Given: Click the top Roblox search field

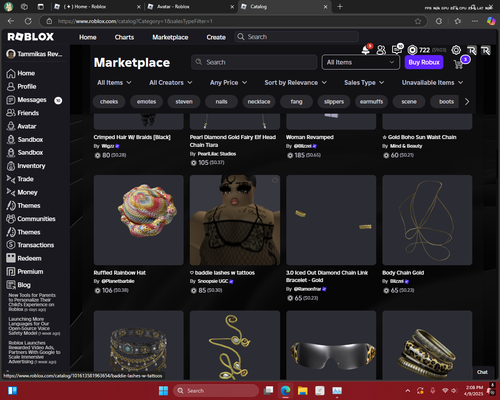Looking at the screenshot, I should [x=297, y=37].
